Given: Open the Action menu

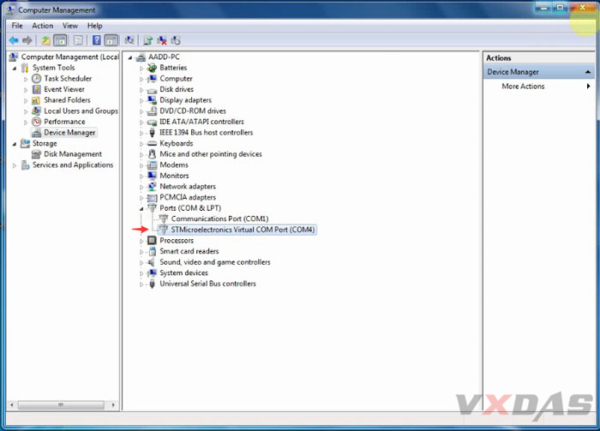Looking at the screenshot, I should click(x=42, y=26).
